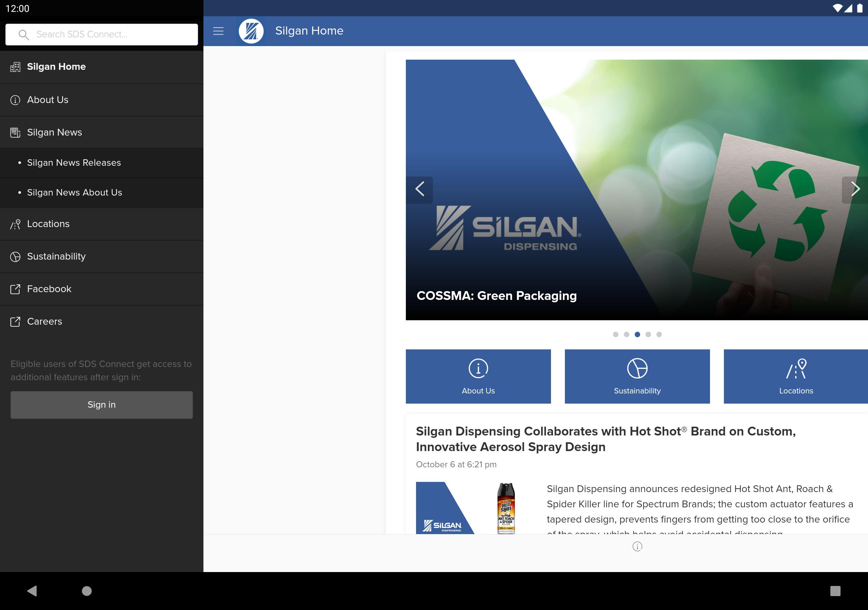Focus the Search SDS Connect field
This screenshot has width=868, height=610.
point(102,34)
